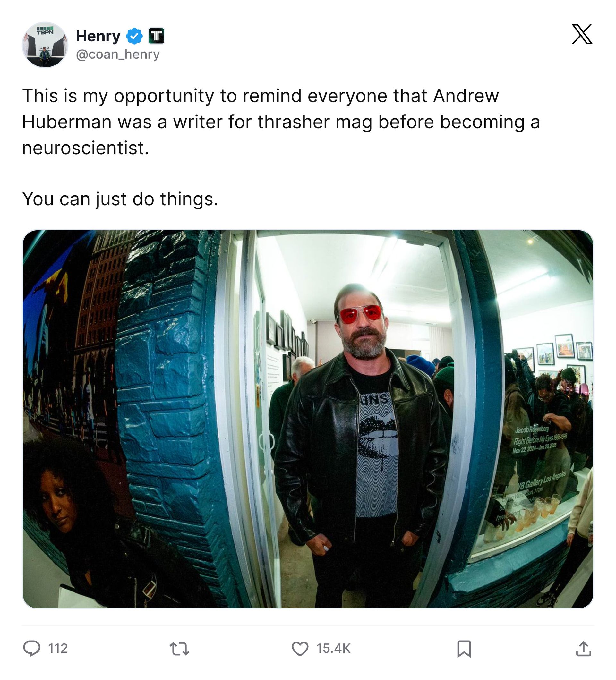Visit the @coan_henry handle
Image resolution: width=616 pixels, height=680 pixels.
(118, 54)
